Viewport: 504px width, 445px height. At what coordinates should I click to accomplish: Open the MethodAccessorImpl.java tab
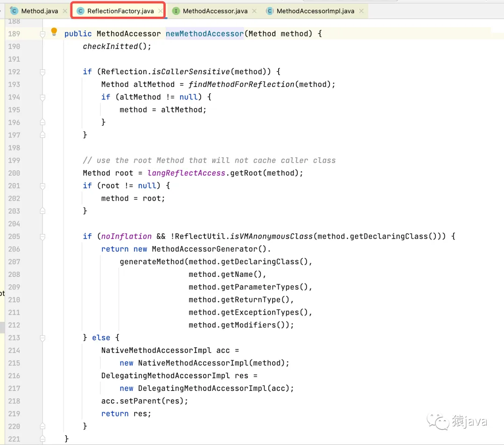click(315, 11)
